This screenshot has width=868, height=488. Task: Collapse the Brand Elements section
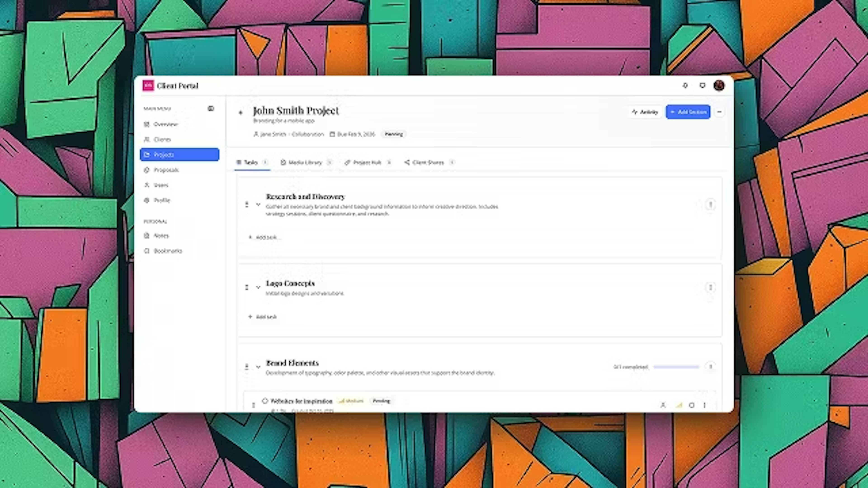pyautogui.click(x=258, y=367)
